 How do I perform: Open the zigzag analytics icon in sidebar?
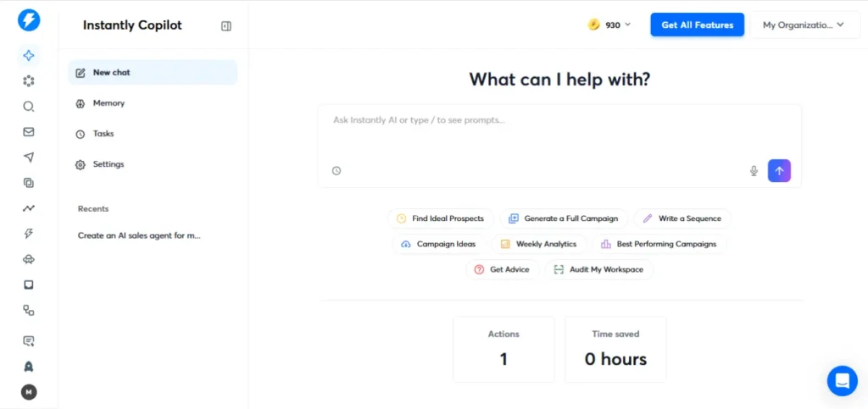point(29,208)
